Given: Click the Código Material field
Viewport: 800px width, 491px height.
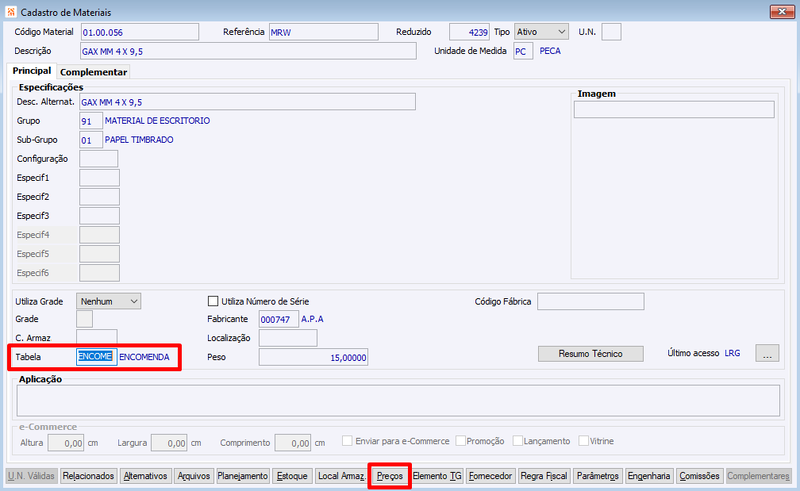Looking at the screenshot, I should coord(140,32).
